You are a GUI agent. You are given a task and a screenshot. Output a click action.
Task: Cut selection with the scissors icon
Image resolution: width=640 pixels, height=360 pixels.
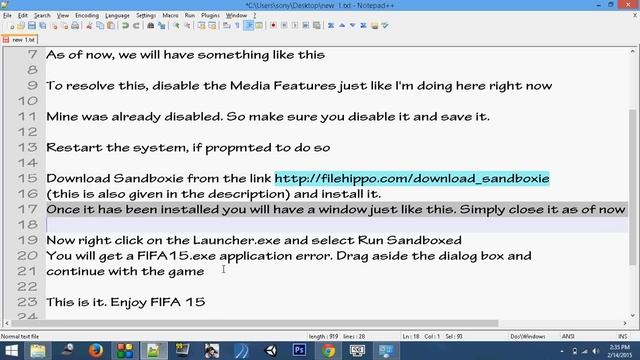coord(89,26)
